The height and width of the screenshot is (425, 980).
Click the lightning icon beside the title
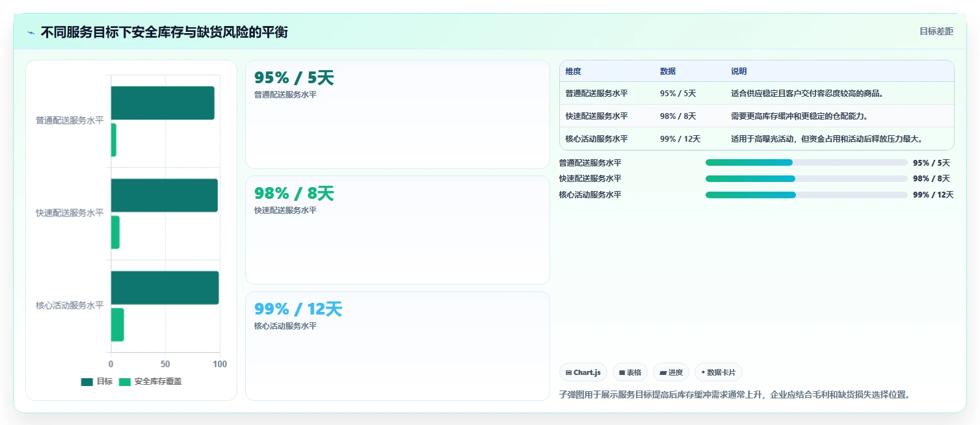pyautogui.click(x=31, y=32)
